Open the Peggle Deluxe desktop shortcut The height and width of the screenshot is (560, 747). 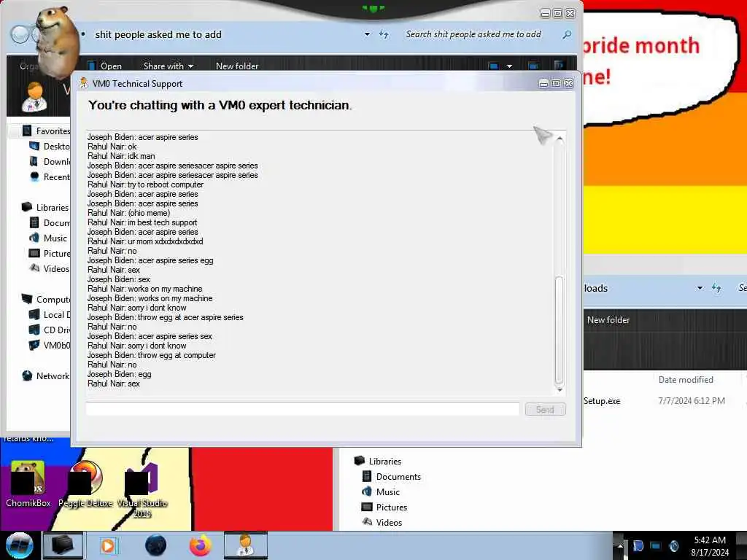click(x=86, y=485)
